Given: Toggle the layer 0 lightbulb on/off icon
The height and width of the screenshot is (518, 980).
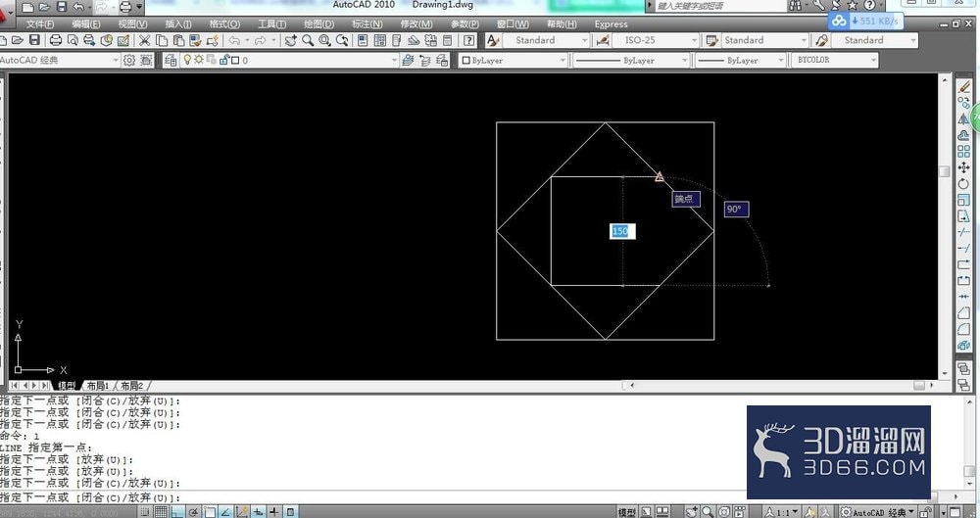Looking at the screenshot, I should (x=187, y=60).
